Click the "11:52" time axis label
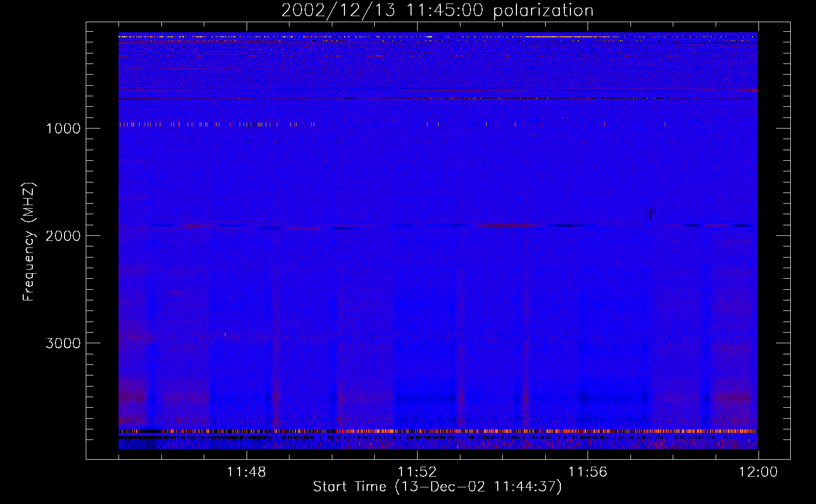The height and width of the screenshot is (504, 816). click(x=417, y=472)
